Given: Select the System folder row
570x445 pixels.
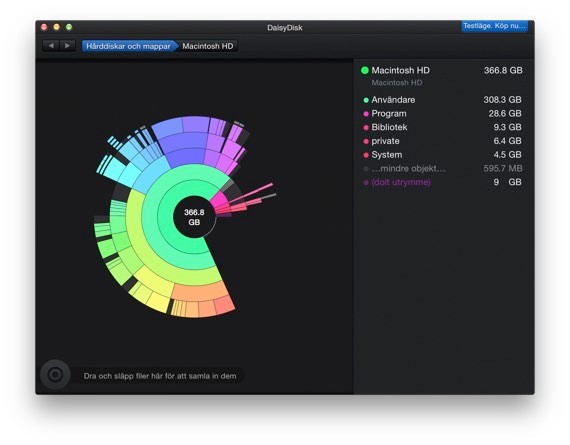Looking at the screenshot, I should pyautogui.click(x=442, y=155).
